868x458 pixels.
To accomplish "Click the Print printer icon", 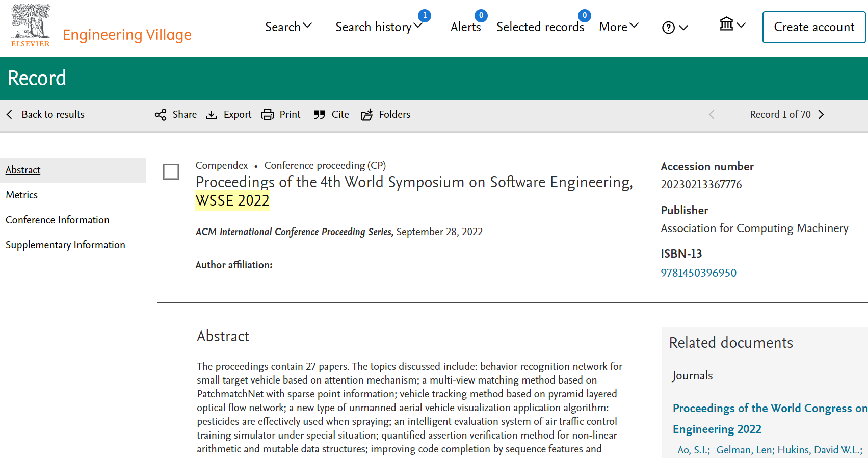I will (268, 115).
